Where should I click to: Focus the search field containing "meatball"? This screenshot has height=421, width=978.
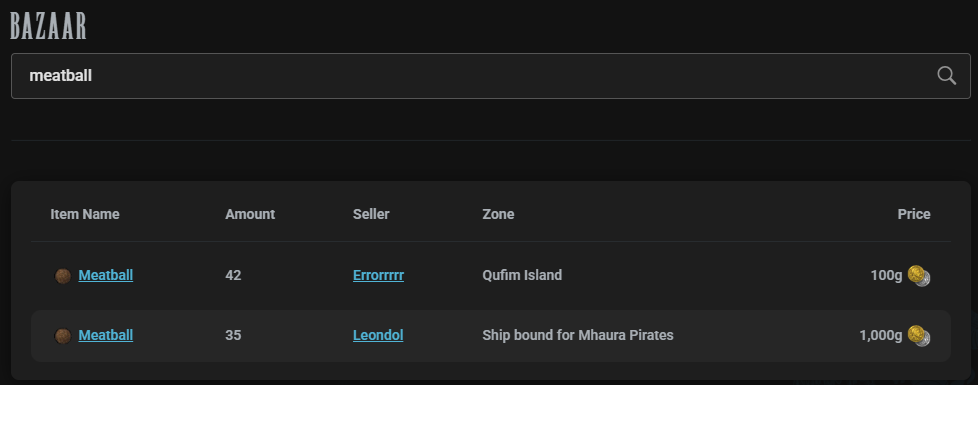pos(470,76)
